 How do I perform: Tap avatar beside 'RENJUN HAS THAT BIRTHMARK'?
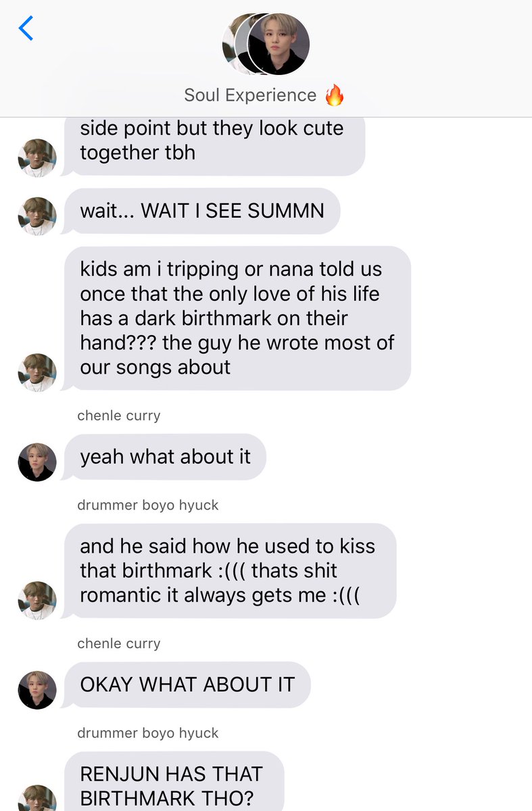(x=37, y=799)
